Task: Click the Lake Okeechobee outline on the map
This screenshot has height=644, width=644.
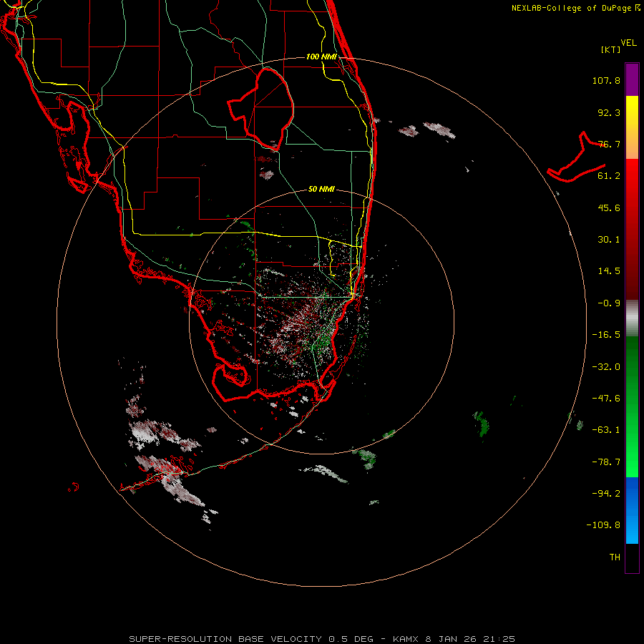Action: pyautogui.click(x=261, y=109)
